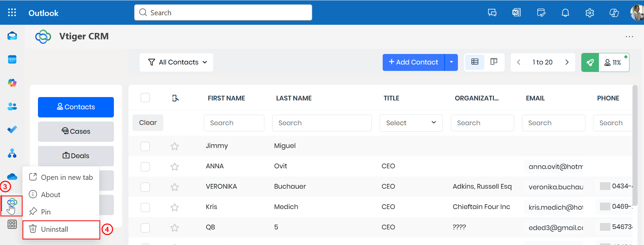Go to next page of contacts
The width and height of the screenshot is (644, 245).
coord(567,62)
